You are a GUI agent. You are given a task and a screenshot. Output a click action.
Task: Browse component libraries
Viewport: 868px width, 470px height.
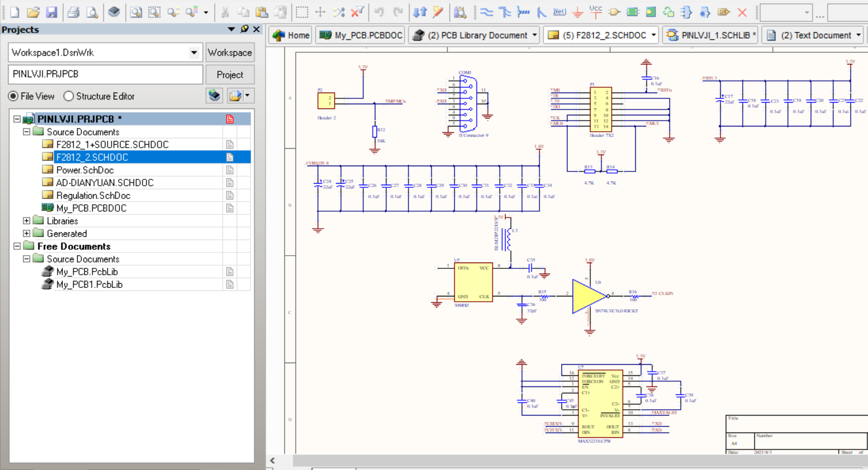460,12
